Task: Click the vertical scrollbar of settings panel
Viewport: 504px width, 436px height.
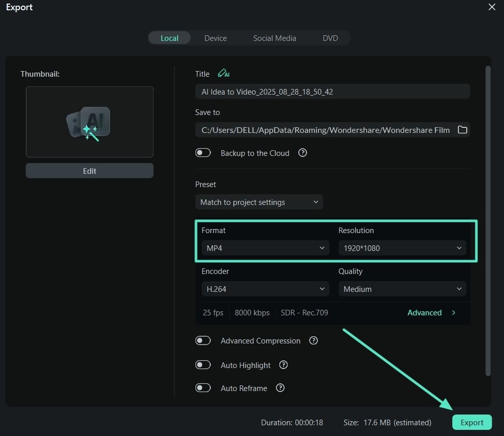Action: click(x=488, y=221)
